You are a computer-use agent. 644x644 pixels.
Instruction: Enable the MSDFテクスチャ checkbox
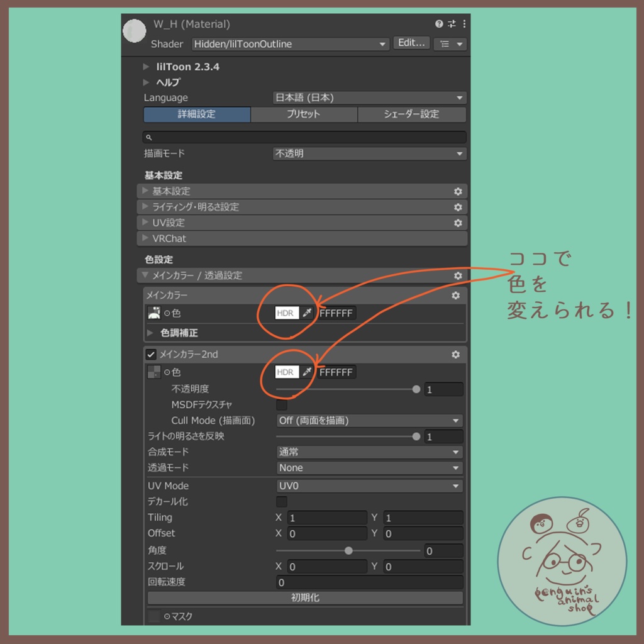click(282, 405)
